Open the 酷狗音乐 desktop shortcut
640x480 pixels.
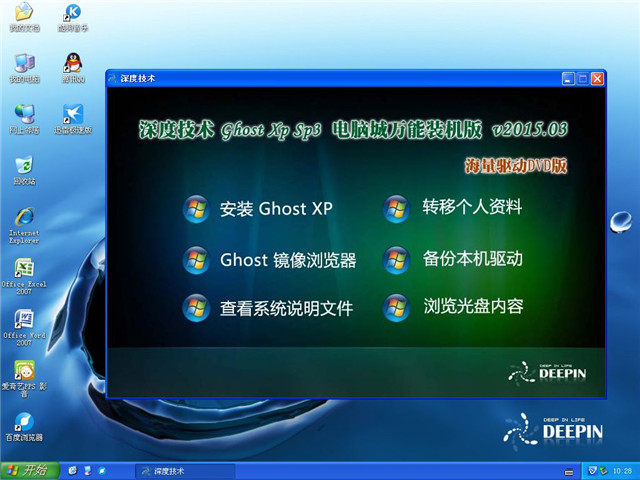point(73,16)
